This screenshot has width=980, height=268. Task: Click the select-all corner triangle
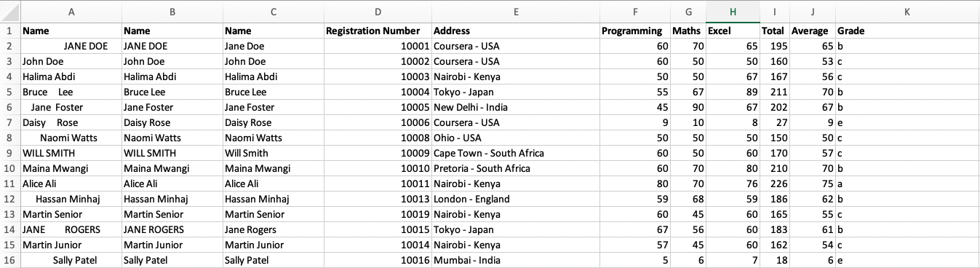click(10, 12)
